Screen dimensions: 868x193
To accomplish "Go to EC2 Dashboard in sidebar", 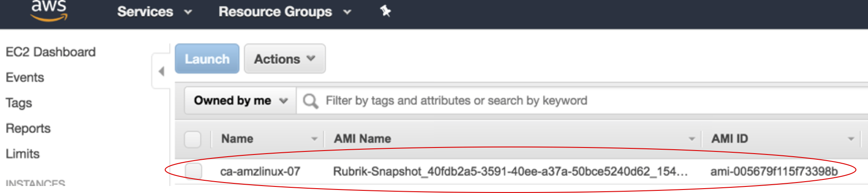I will [x=51, y=52].
